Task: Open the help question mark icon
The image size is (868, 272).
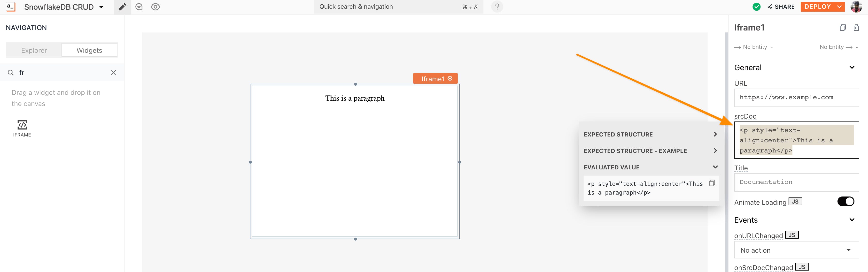Action: pos(497,7)
